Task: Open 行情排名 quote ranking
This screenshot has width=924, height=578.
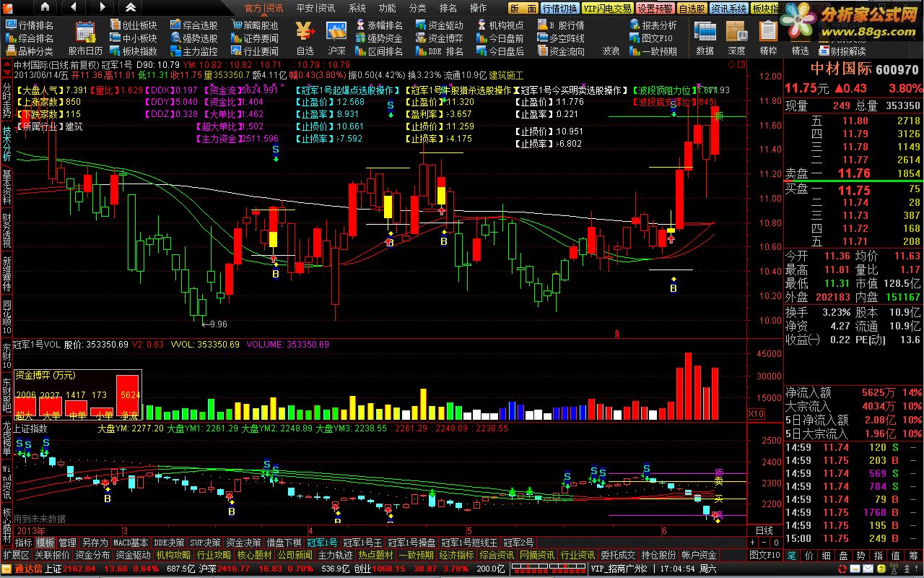Action: (30, 25)
